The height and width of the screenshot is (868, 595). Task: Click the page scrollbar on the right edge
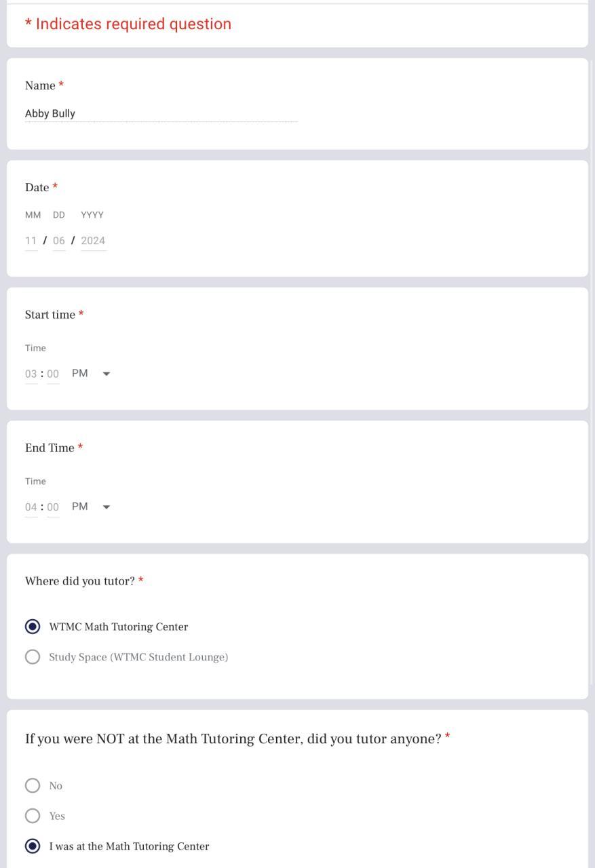point(592,339)
